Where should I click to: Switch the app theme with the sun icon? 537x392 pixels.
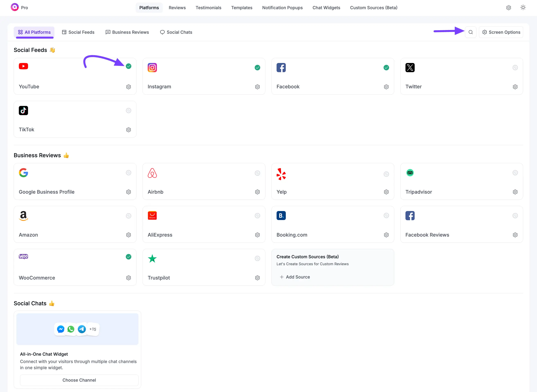pyautogui.click(x=523, y=7)
